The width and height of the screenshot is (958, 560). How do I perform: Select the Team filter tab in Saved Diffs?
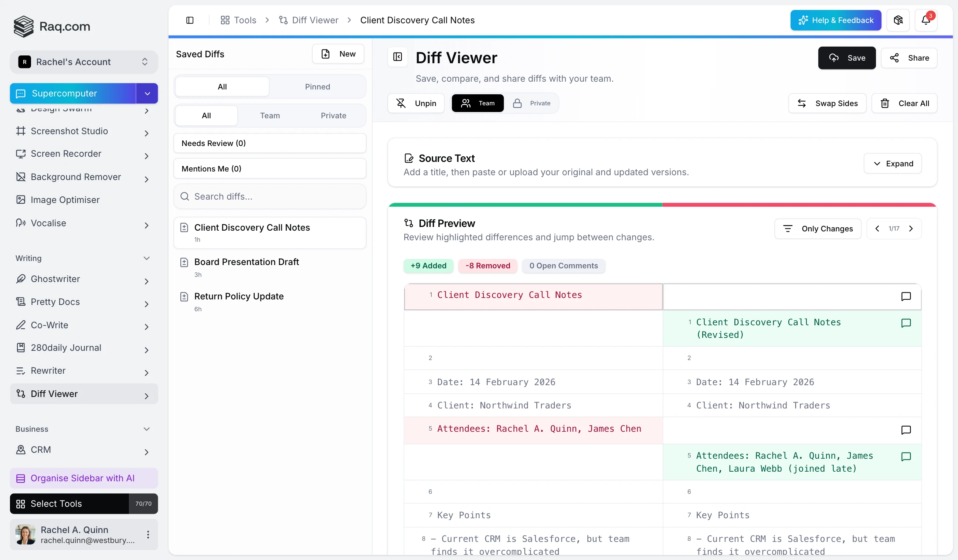click(x=269, y=116)
